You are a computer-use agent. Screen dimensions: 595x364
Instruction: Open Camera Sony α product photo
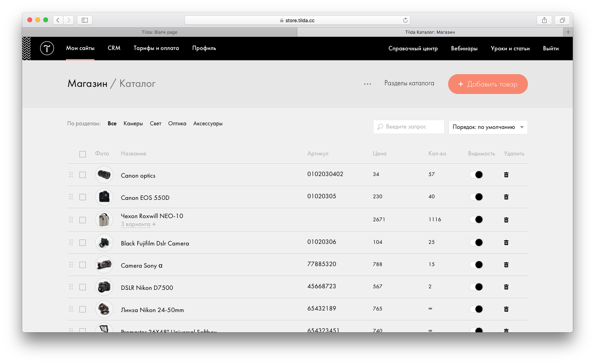(x=104, y=264)
